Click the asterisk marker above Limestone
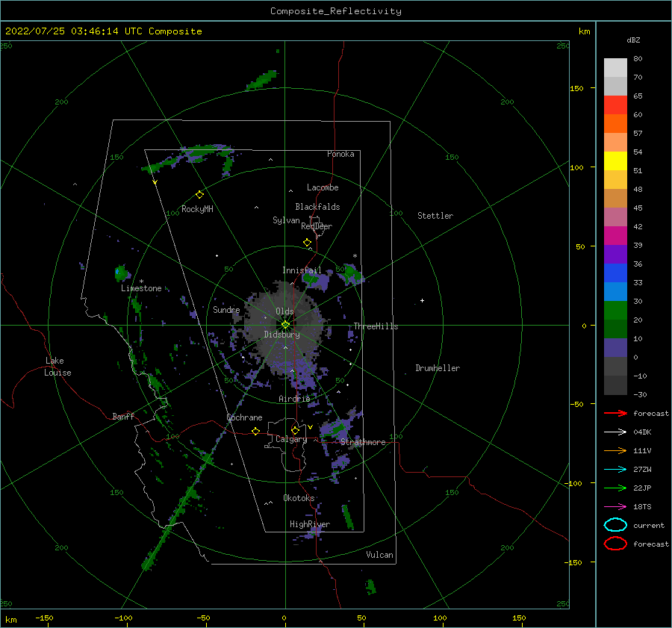 click(141, 282)
